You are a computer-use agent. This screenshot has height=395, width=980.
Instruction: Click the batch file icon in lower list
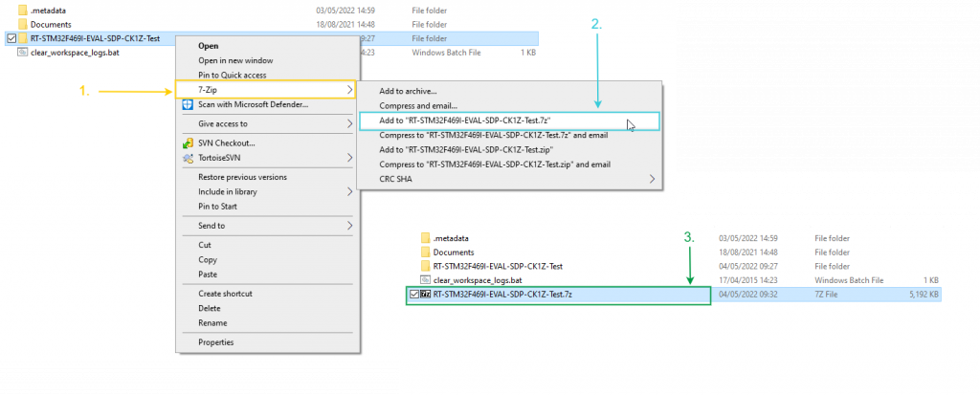pyautogui.click(x=426, y=280)
